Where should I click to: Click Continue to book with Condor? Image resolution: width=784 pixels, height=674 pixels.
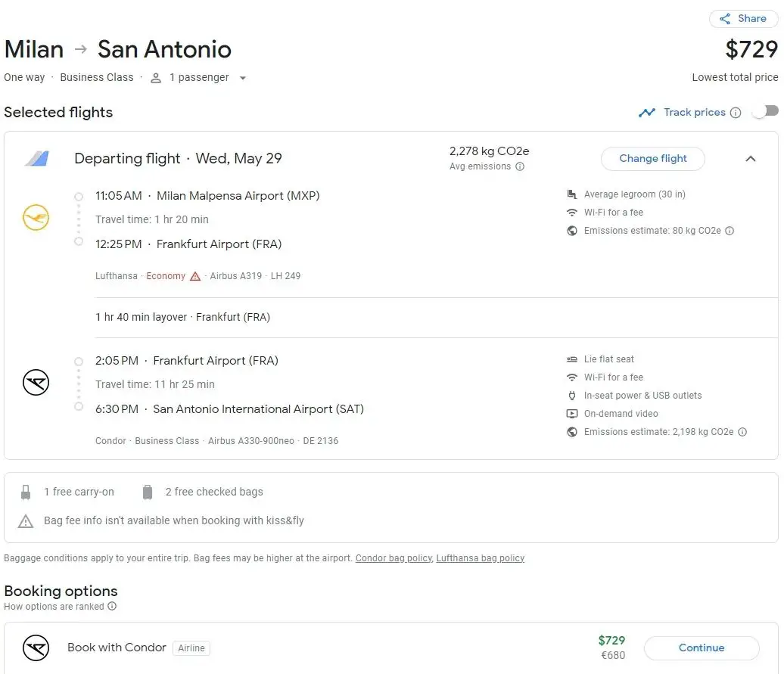pos(701,648)
